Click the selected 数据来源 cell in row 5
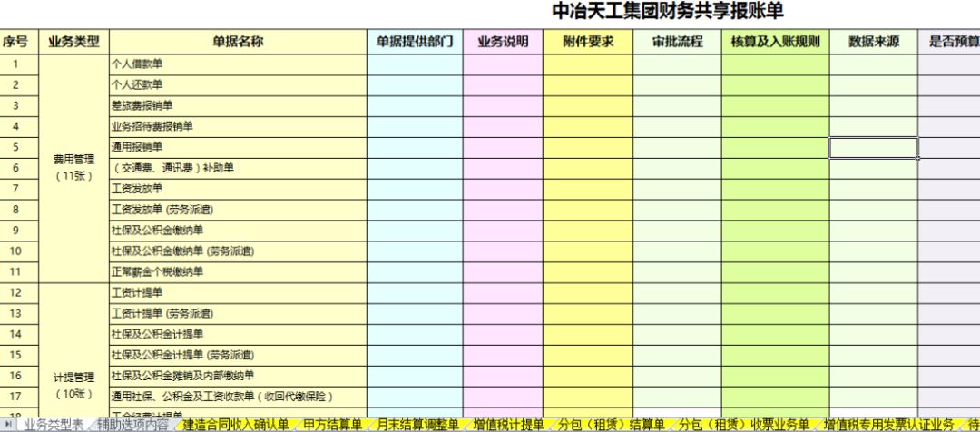Screen dimensions: 980x432 874,148
